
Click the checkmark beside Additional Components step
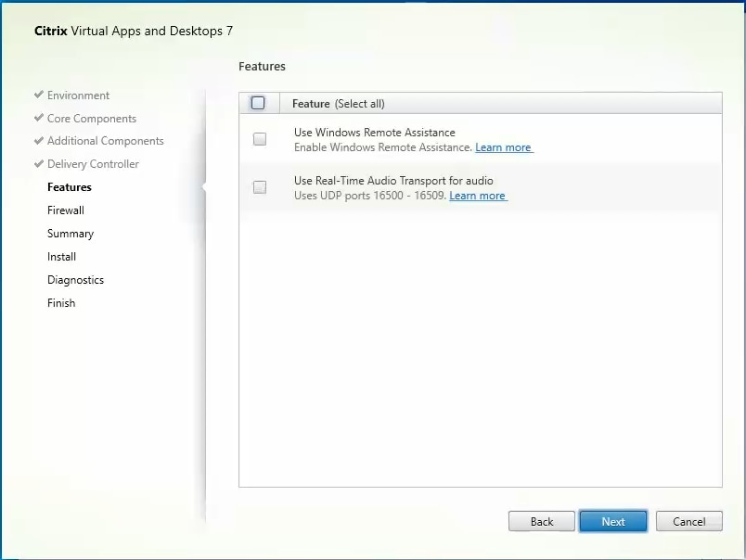click(x=37, y=141)
